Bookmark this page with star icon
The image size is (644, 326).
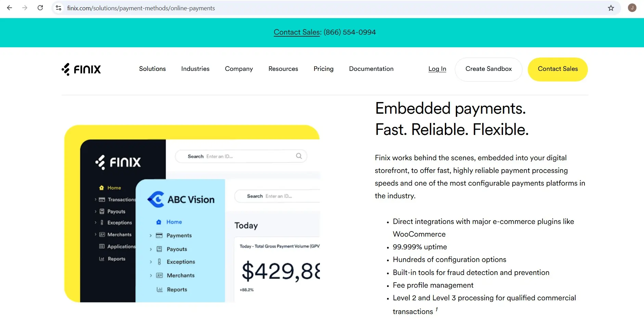pyautogui.click(x=611, y=8)
